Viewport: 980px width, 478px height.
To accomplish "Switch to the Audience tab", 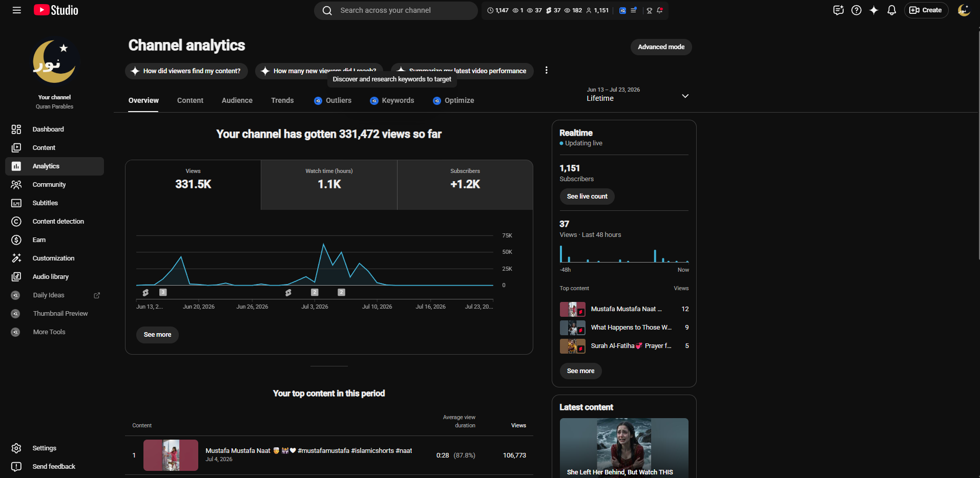I will [237, 100].
